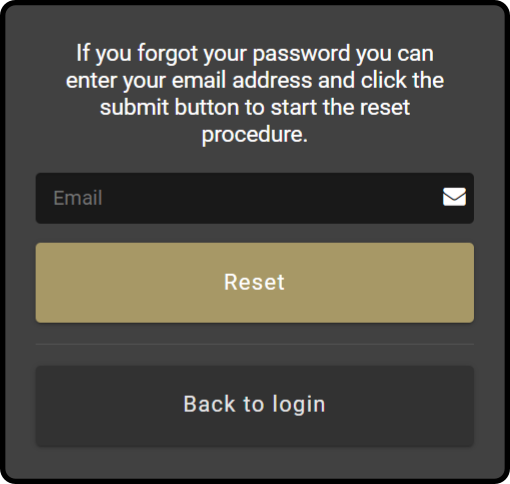The height and width of the screenshot is (484, 510).
Task: Go back using Back to login button
Action: (255, 406)
